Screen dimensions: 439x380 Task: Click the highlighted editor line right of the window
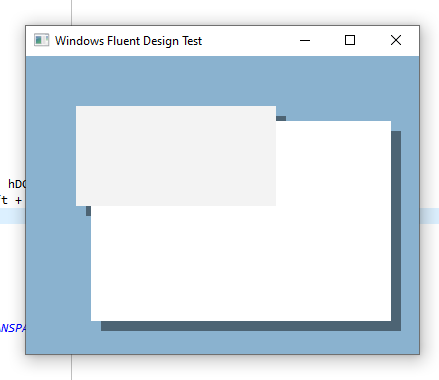[429, 216]
